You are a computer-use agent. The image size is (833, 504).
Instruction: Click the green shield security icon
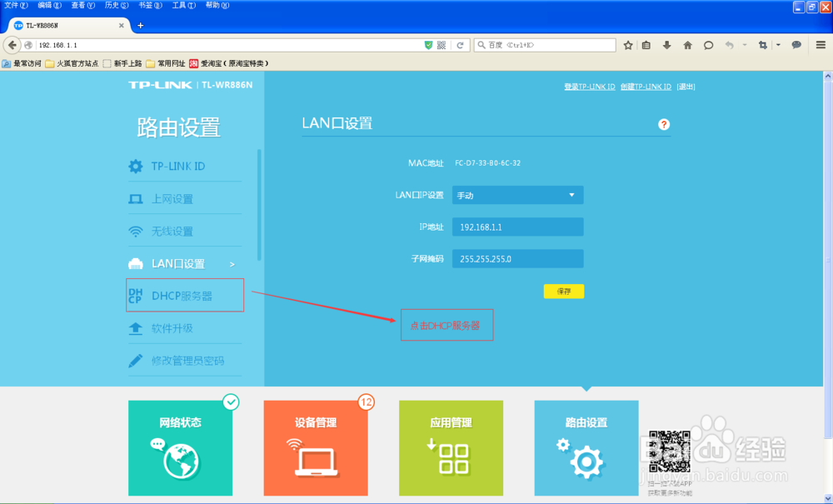click(x=428, y=45)
